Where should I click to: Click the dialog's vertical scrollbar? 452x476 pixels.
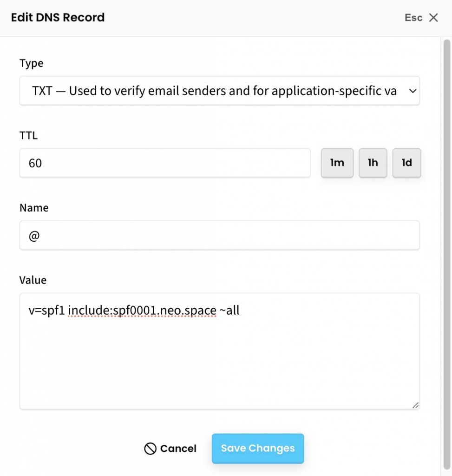pyautogui.click(x=446, y=232)
